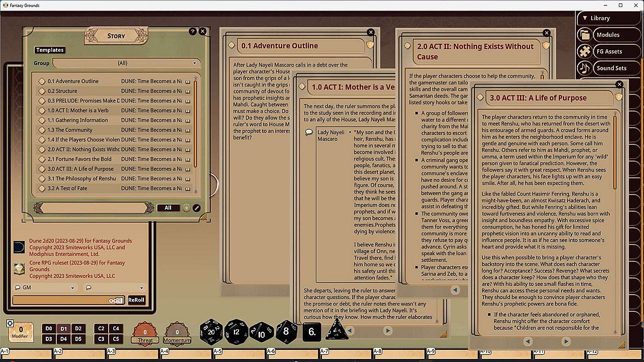Open the Story window help icon

(193, 31)
